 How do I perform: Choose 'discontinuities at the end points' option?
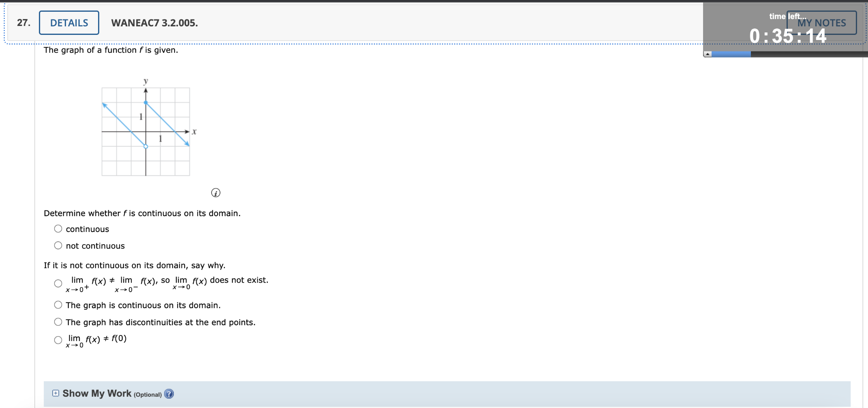pos(58,322)
